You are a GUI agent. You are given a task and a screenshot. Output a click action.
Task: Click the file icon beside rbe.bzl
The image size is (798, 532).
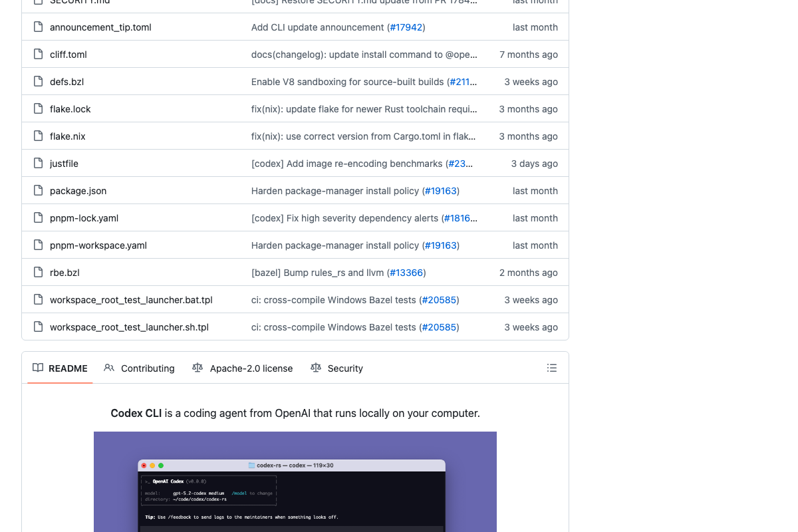click(38, 273)
